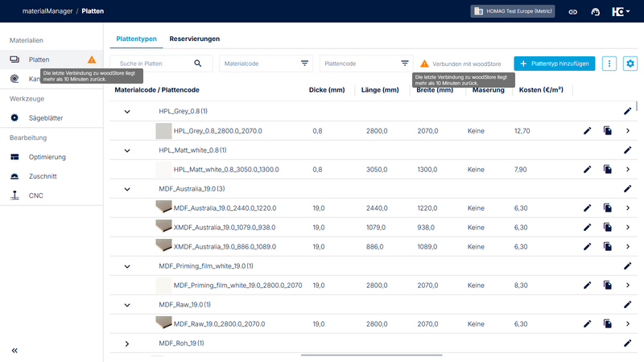Viewport: 644px width, 362px height.
Task: Click the Suche in Platten search field
Action: click(x=161, y=64)
